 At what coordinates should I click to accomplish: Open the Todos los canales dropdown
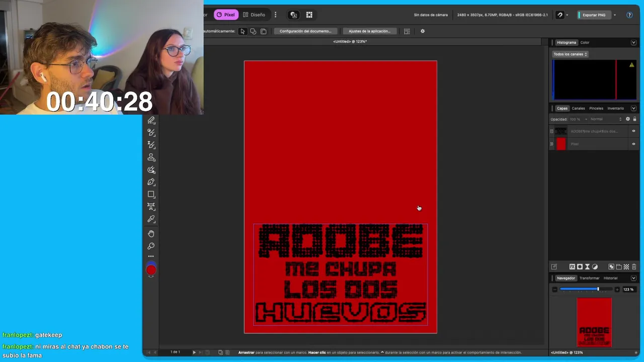point(570,54)
